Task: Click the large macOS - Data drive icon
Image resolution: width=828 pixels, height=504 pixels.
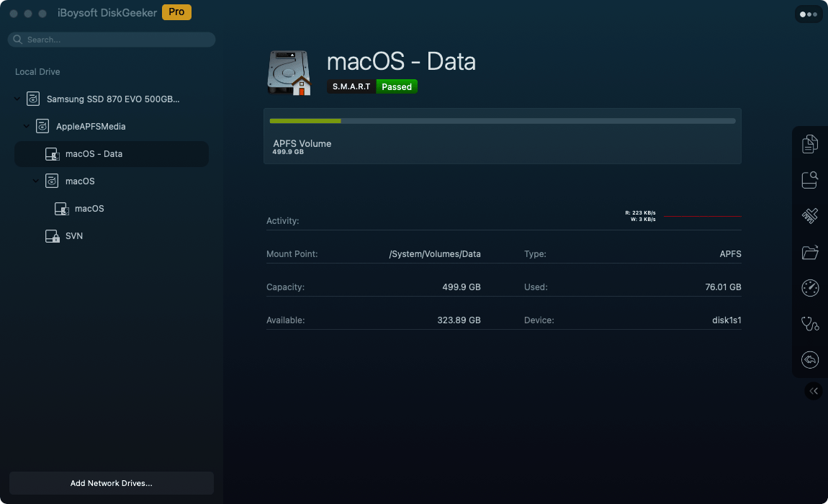Action: tap(289, 73)
